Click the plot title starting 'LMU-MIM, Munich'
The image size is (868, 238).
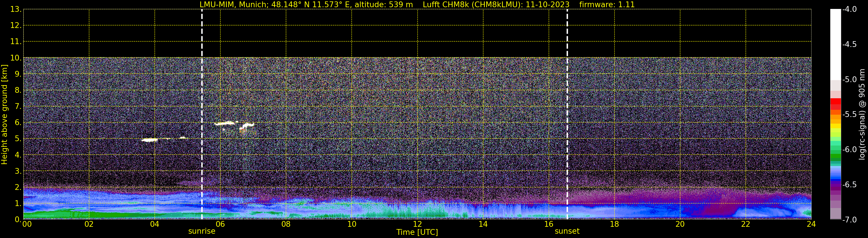pos(417,4)
